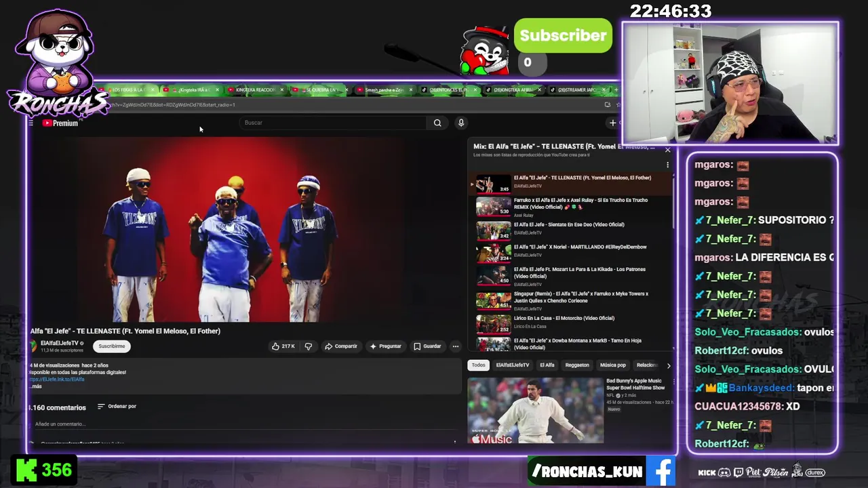
Task: Go to YouTube Premium home logo
Action: pyautogui.click(x=60, y=123)
